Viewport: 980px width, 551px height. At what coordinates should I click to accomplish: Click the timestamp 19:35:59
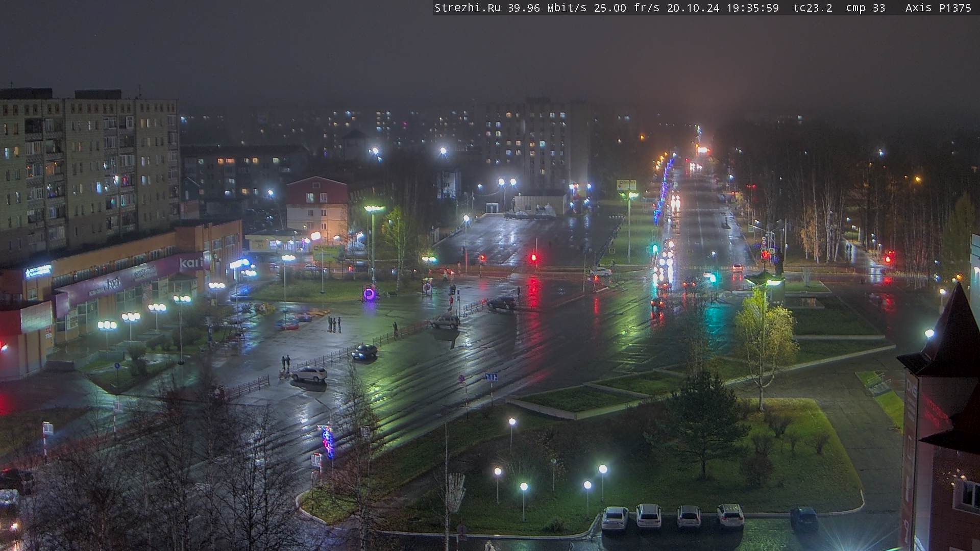pyautogui.click(x=753, y=8)
